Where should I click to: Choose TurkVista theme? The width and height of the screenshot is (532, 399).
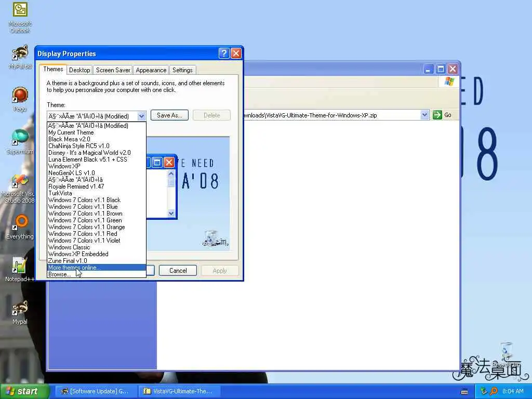(x=96, y=193)
